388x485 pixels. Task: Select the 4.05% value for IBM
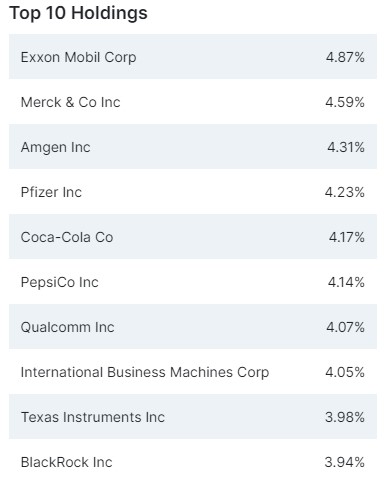pyautogui.click(x=345, y=372)
